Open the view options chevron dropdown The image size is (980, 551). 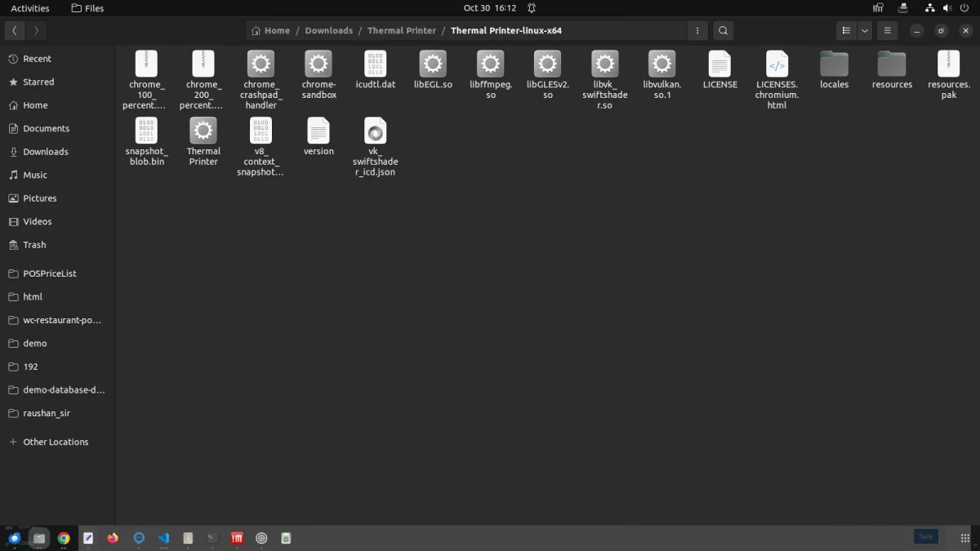tap(864, 30)
